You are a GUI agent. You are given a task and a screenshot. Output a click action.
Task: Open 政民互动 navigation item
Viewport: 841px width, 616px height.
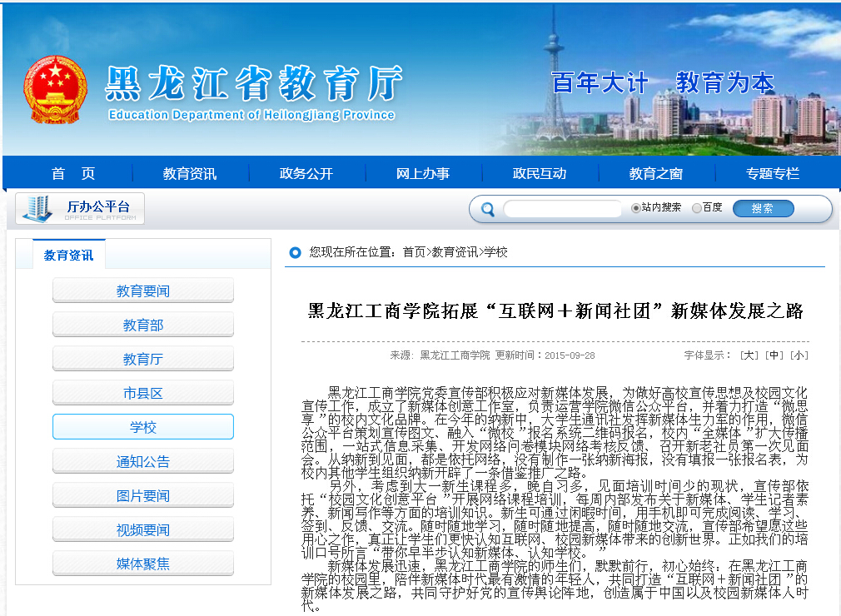[539, 174]
